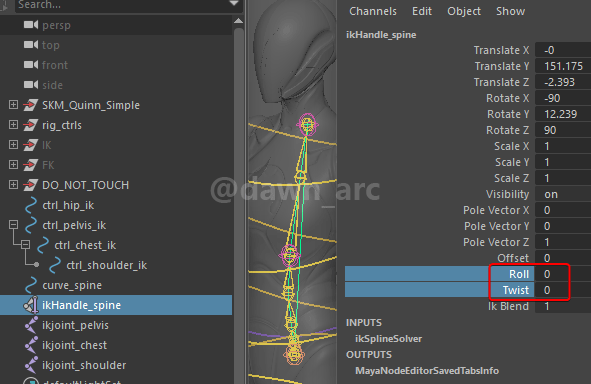
Task: Collapse the ctrl_chest_ik hierarchy
Action: click(25, 245)
